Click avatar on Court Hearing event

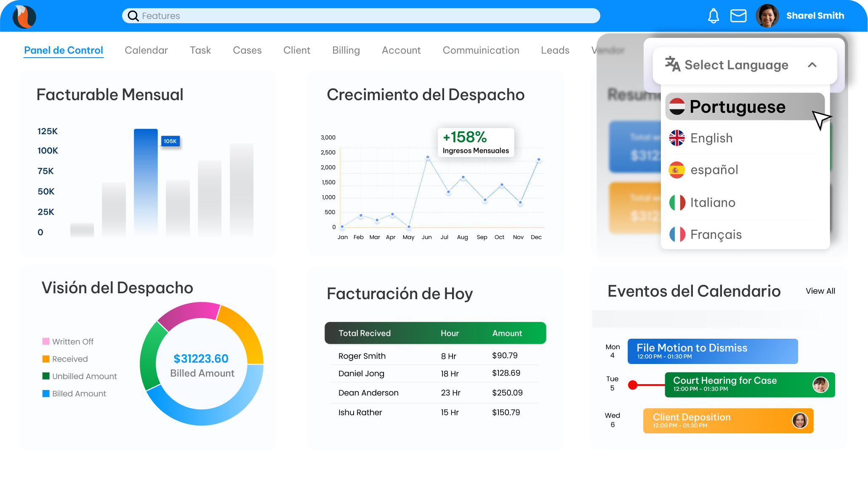click(x=820, y=385)
